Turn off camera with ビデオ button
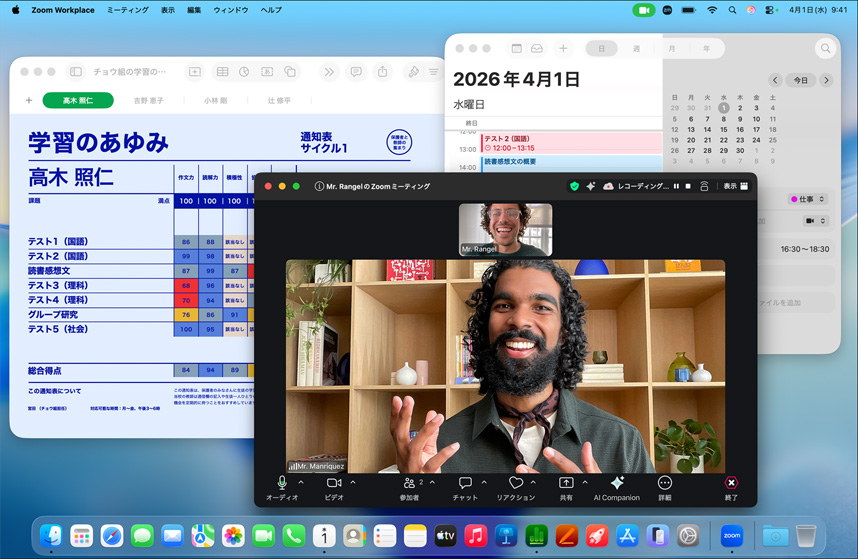 click(x=334, y=483)
